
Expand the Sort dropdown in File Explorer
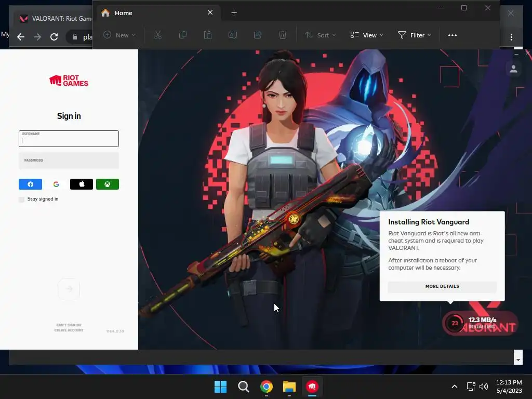click(320, 35)
